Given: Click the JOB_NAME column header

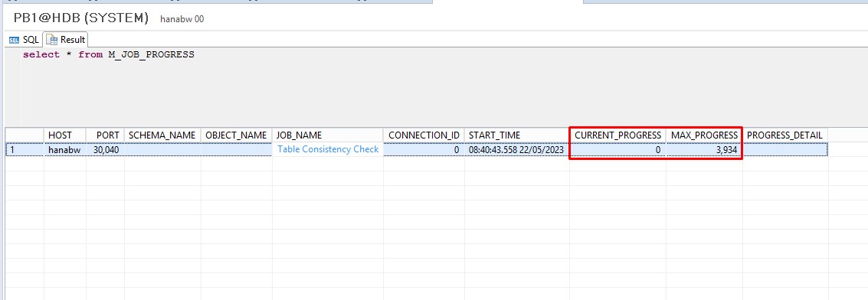Looking at the screenshot, I should 328,135.
